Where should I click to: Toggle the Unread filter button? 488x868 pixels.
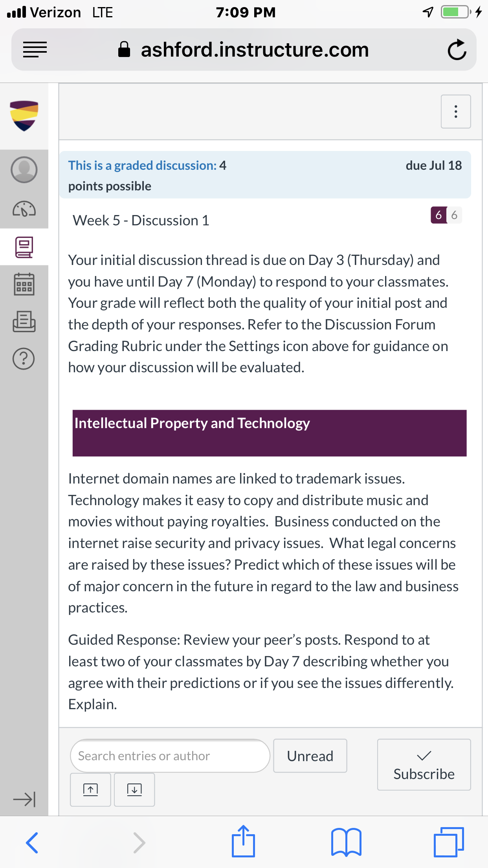[310, 756]
